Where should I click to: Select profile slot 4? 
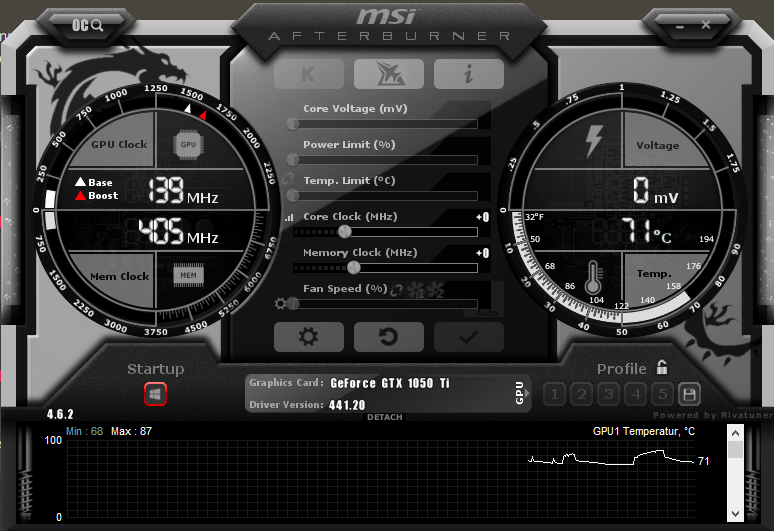[x=636, y=394]
